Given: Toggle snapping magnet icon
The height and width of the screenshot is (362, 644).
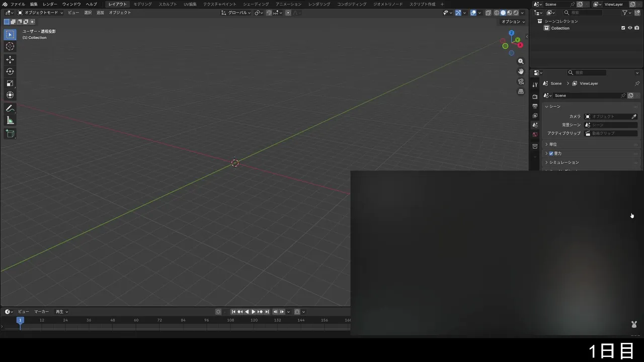Looking at the screenshot, I should coord(269,13).
